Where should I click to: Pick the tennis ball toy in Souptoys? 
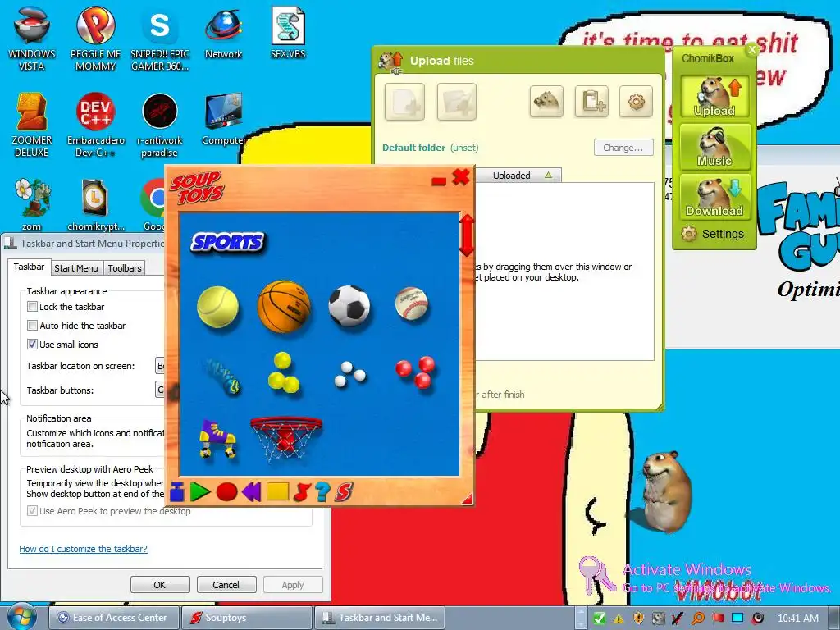[217, 307]
